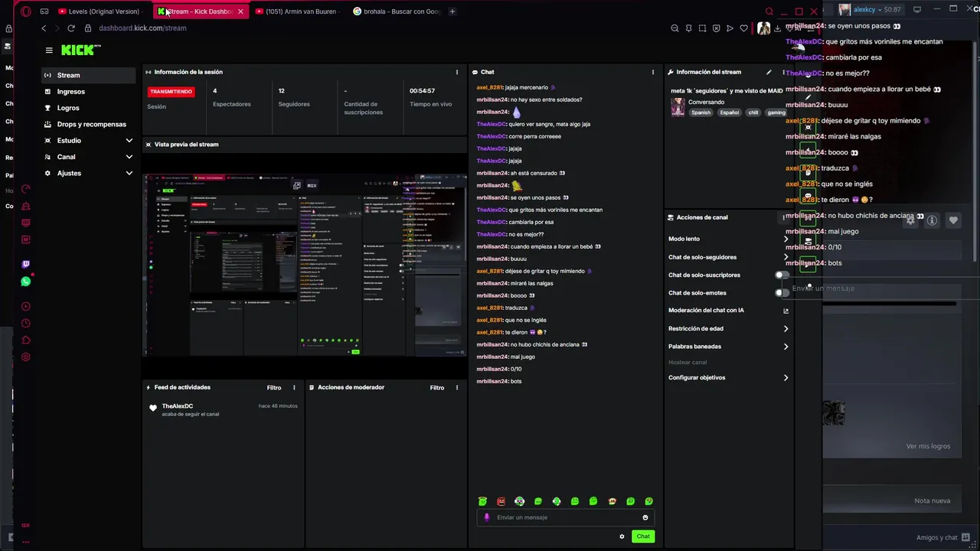This screenshot has height=551, width=980.
Task: Click the Español tag
Action: coord(729,112)
